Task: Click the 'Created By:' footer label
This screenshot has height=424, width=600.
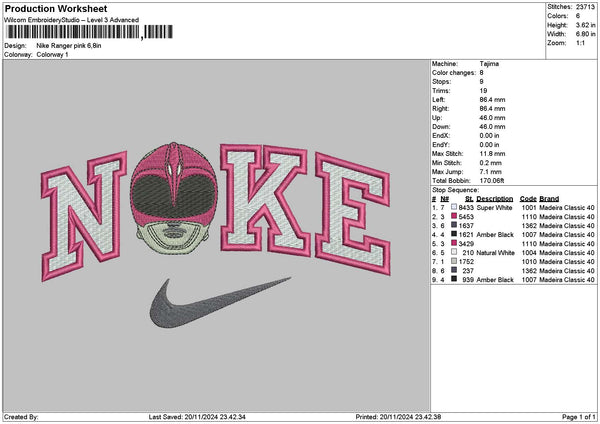Action: (21, 417)
